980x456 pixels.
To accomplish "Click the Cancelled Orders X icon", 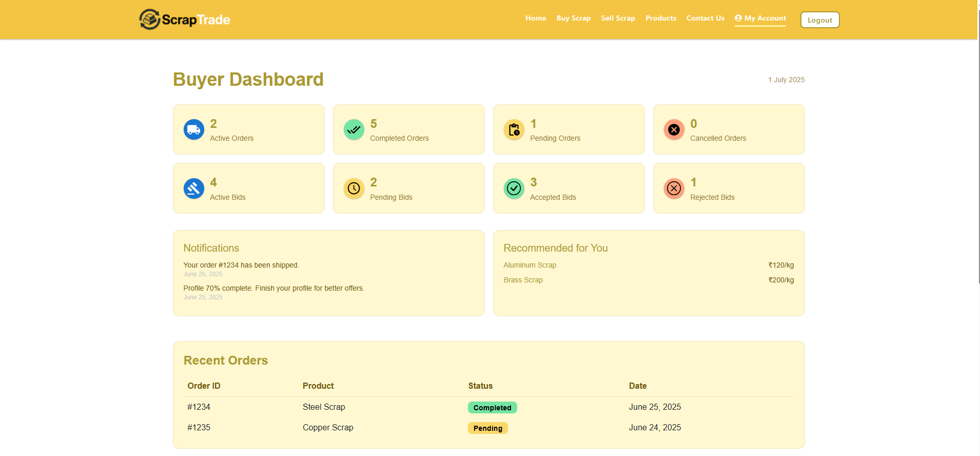I will tap(674, 130).
